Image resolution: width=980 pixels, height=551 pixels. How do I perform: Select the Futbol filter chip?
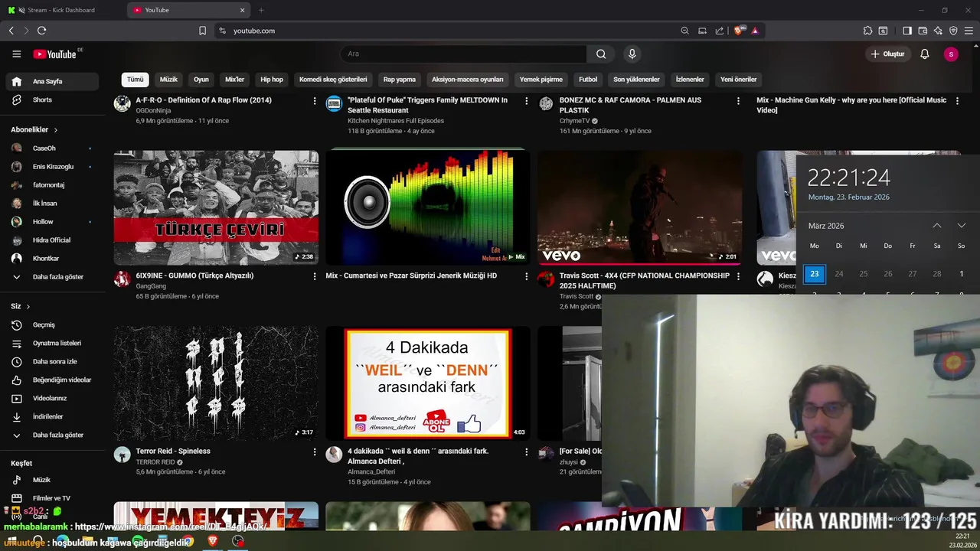pyautogui.click(x=588, y=80)
